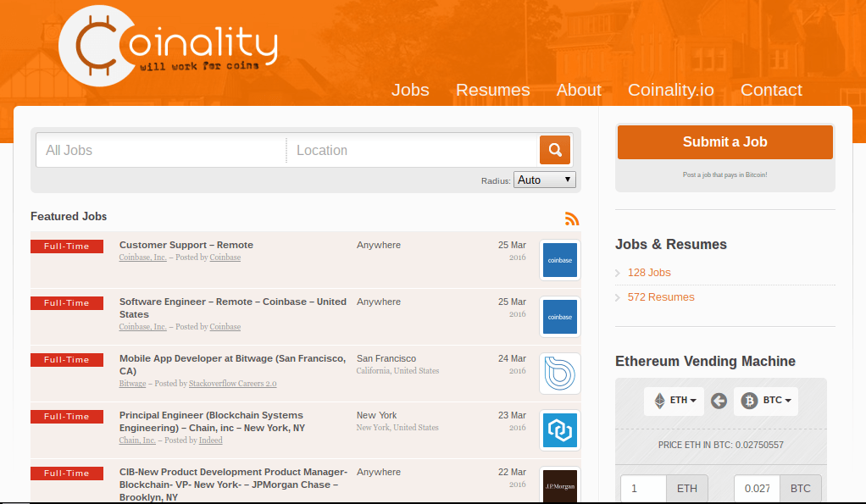Click the Bitwage company logo
866x504 pixels.
point(559,373)
